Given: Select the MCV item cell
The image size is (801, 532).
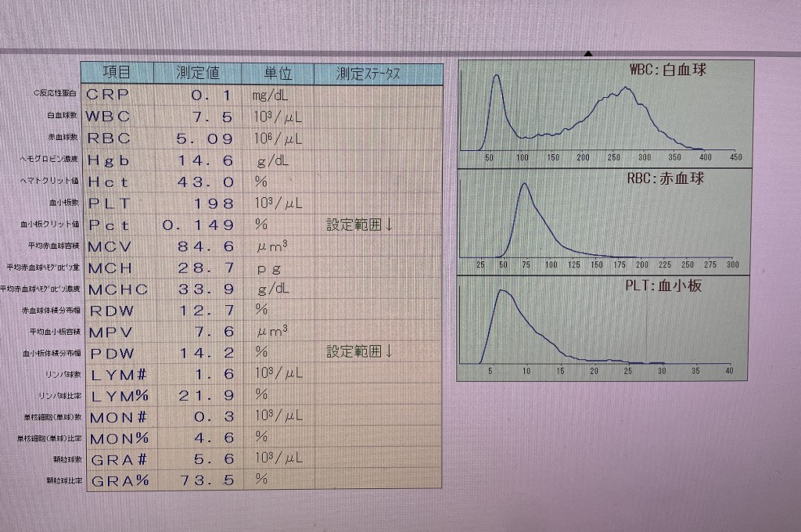Looking at the screenshot, I should tap(120, 246).
